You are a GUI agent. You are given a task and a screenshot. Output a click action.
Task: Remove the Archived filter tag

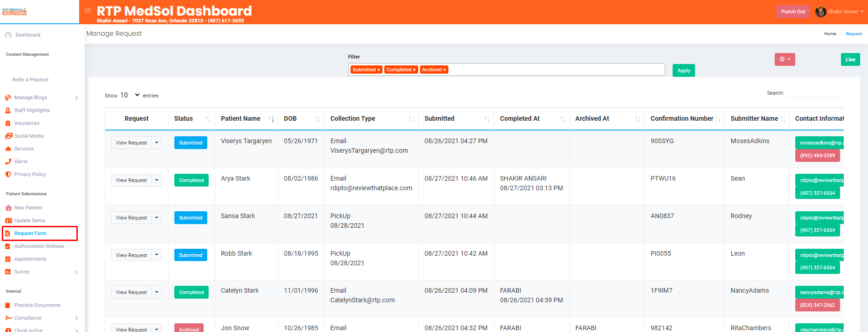point(445,70)
